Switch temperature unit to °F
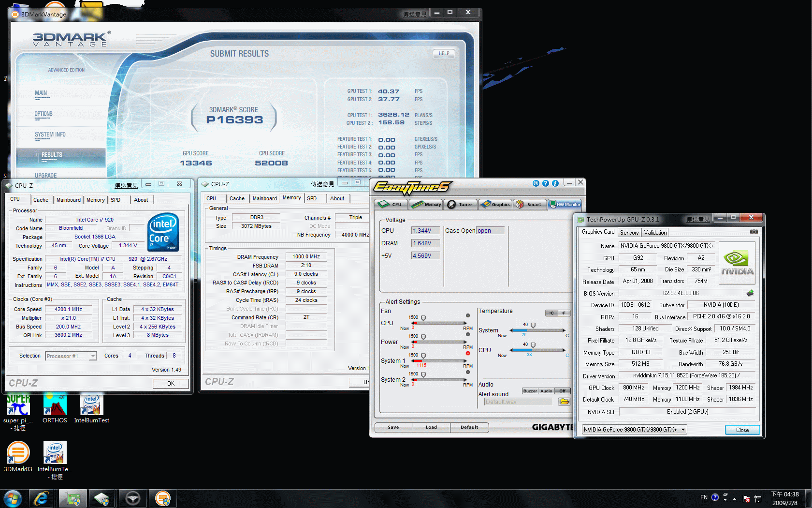 point(564,313)
